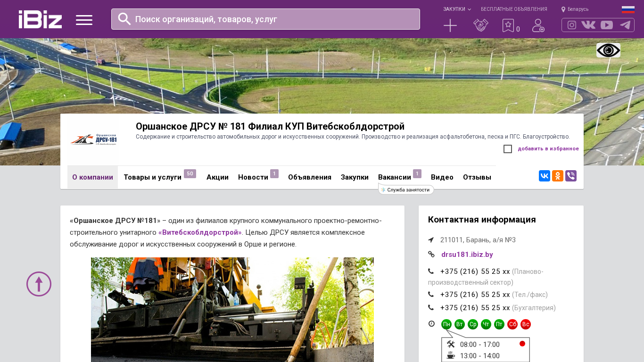Screen dimensions: 644x362
Task: Reveal the Тел./факс phone number
Action: [x=475, y=295]
